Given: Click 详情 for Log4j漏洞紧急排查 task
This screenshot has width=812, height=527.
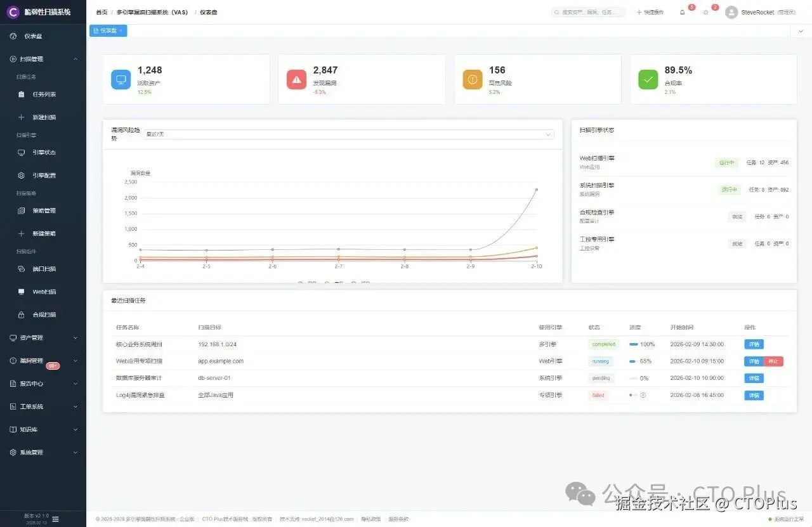Looking at the screenshot, I should [x=754, y=395].
